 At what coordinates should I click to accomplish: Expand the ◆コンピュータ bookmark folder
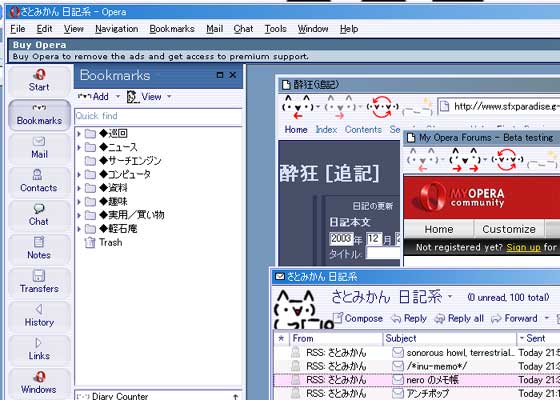[79, 175]
